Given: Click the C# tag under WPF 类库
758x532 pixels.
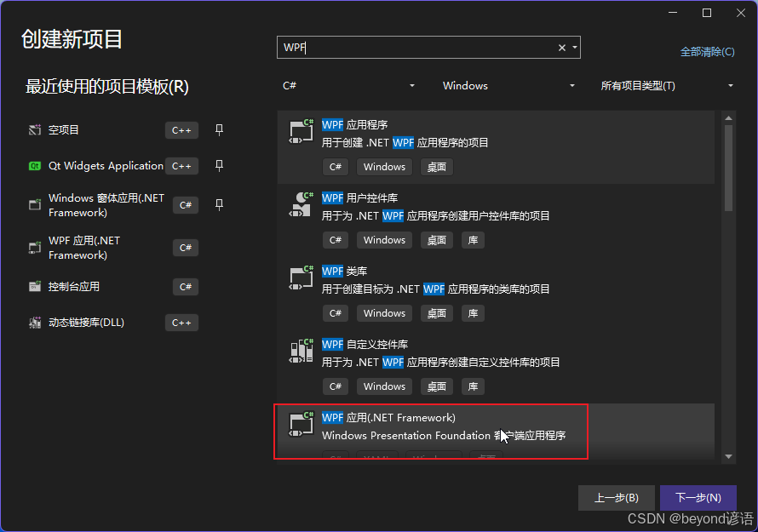Looking at the screenshot, I should pyautogui.click(x=336, y=313).
